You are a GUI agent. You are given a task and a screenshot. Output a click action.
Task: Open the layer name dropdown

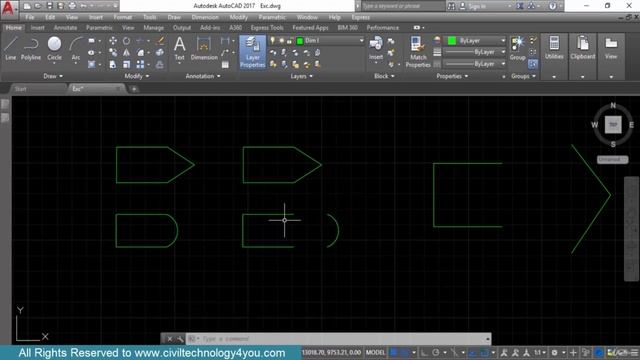coord(361,40)
